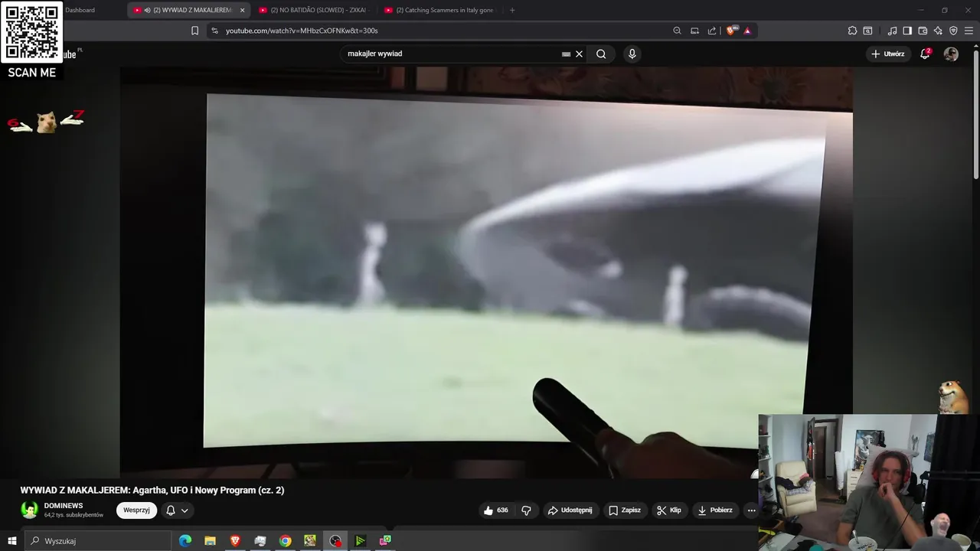Open Utwórz create menu
This screenshot has height=551, width=980.
888,54
